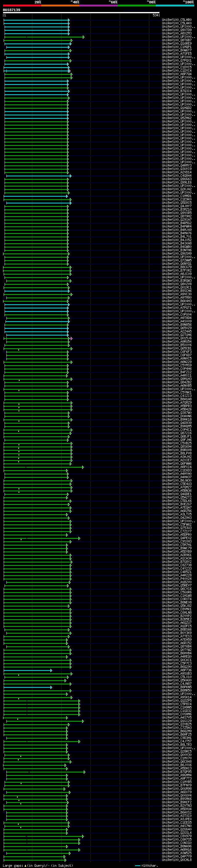Select hit label UniRef100_C1MQP1
Viewport: 197px width, 868px height.
[x=177, y=47]
